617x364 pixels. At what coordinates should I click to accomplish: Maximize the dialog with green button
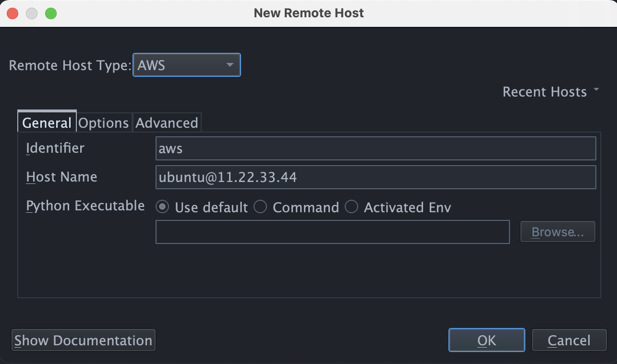point(51,13)
